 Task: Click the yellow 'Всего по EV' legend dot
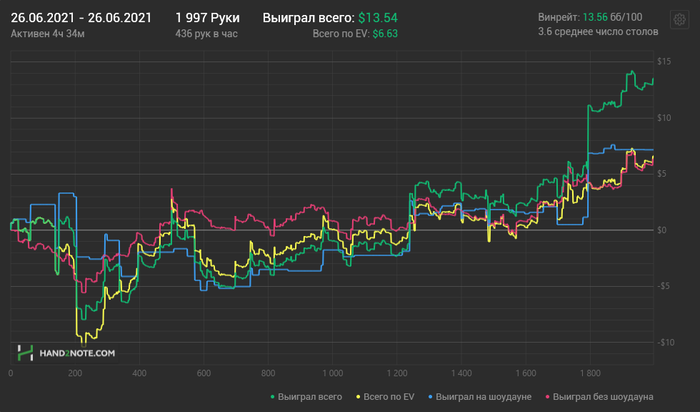tap(358, 397)
